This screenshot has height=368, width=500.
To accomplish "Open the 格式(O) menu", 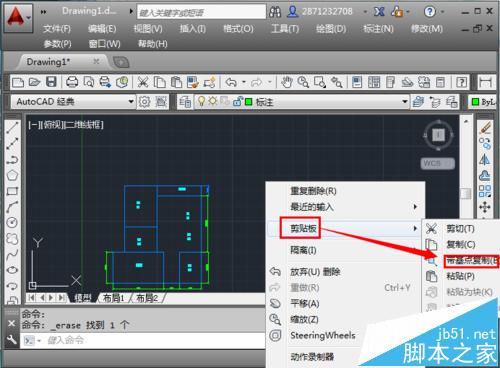I will pos(238,29).
